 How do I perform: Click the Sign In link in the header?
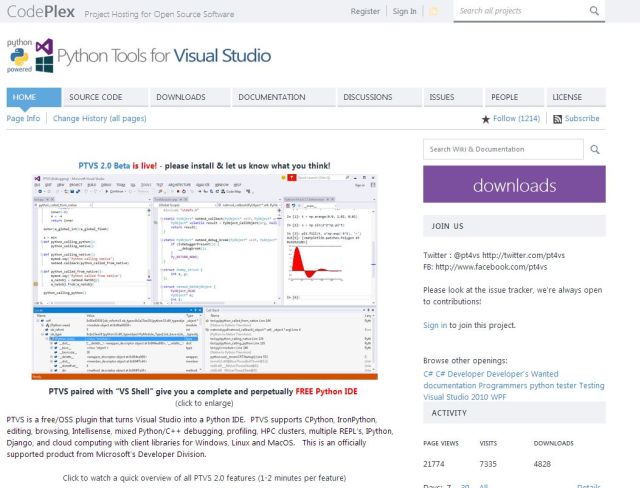404,11
